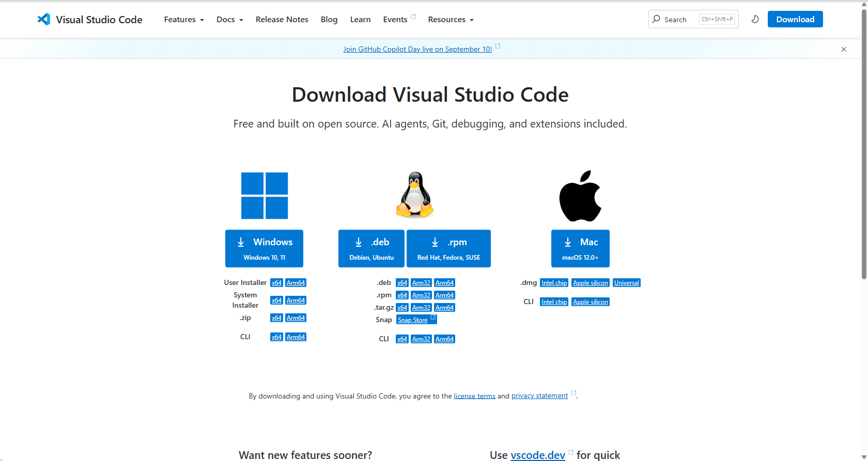The width and height of the screenshot is (868, 461).
Task: Download Linux .rpm Arm64 variant
Action: pyautogui.click(x=444, y=295)
